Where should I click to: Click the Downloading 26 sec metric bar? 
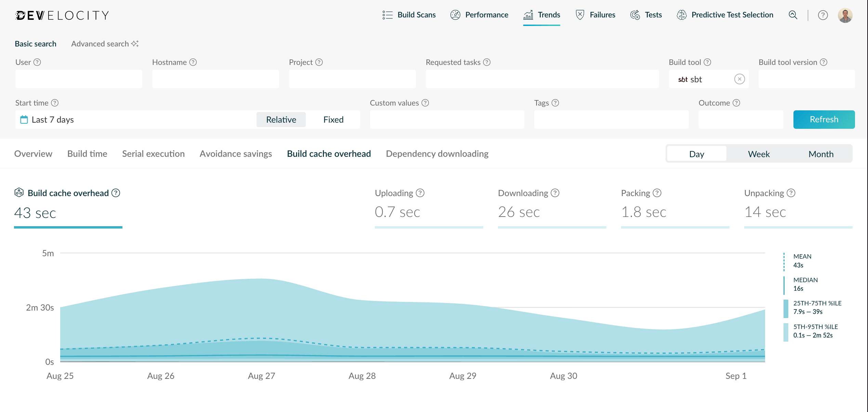(x=552, y=212)
